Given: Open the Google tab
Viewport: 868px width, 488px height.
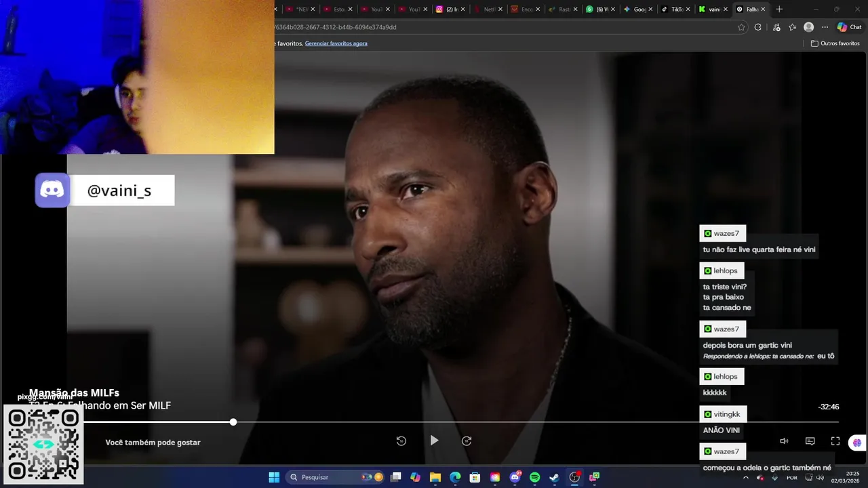Looking at the screenshot, I should 637,9.
